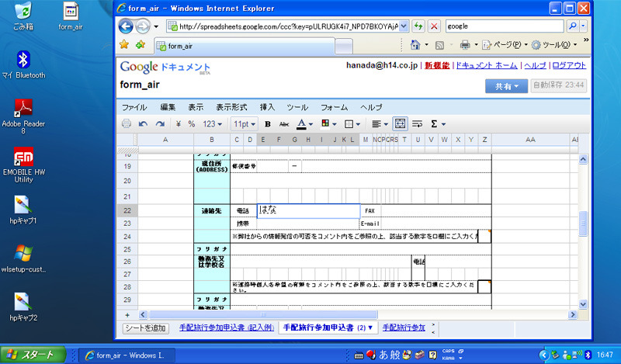621x364 pixels.
Task: Click the URL address bar
Action: click(283, 26)
